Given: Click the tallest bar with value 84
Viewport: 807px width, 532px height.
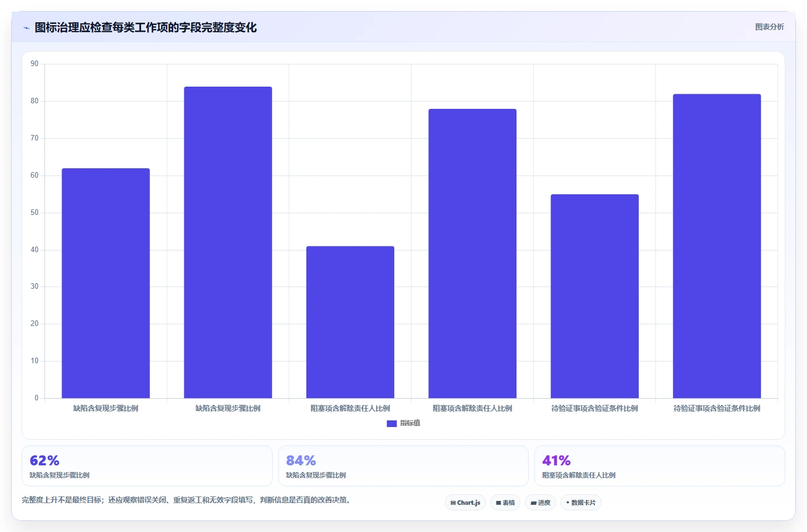Looking at the screenshot, I should coord(228,242).
